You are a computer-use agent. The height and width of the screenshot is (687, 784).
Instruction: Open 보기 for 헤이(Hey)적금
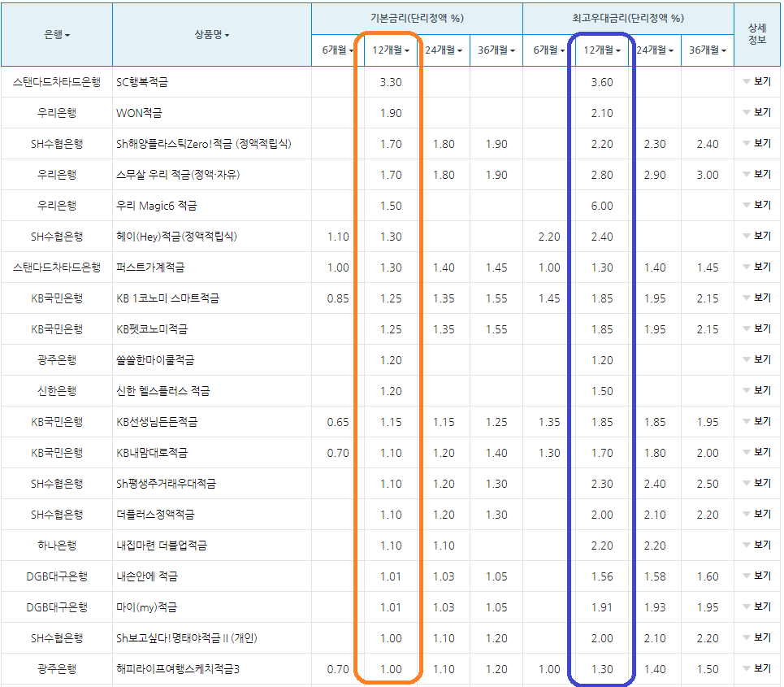(757, 236)
